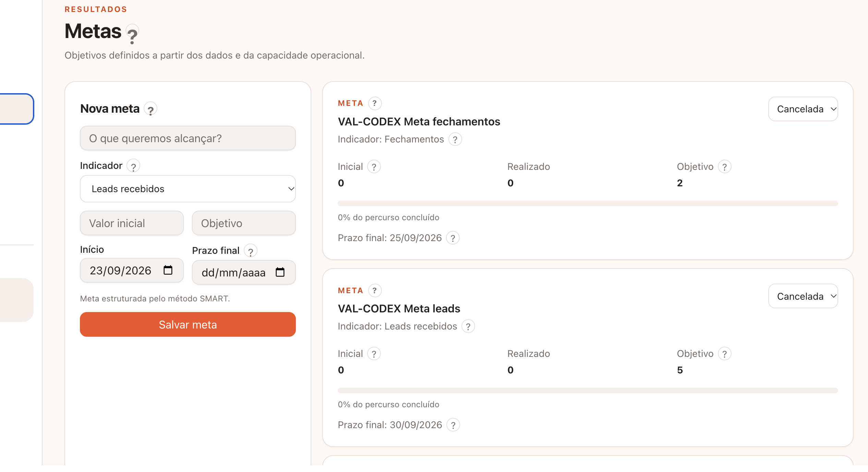Focus the 'O que queremos alcançar?' field
Image resolution: width=868 pixels, height=472 pixels.
point(188,138)
